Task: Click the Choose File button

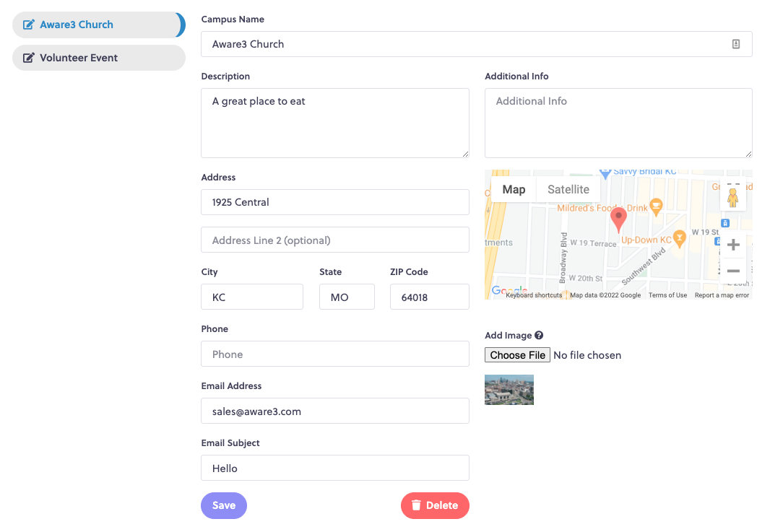Action: pos(517,355)
